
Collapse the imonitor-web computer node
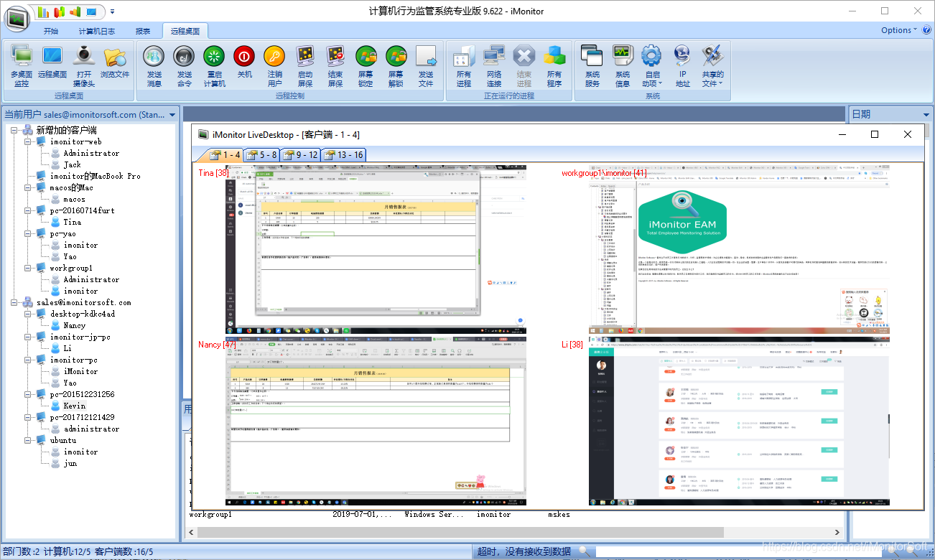(x=29, y=141)
